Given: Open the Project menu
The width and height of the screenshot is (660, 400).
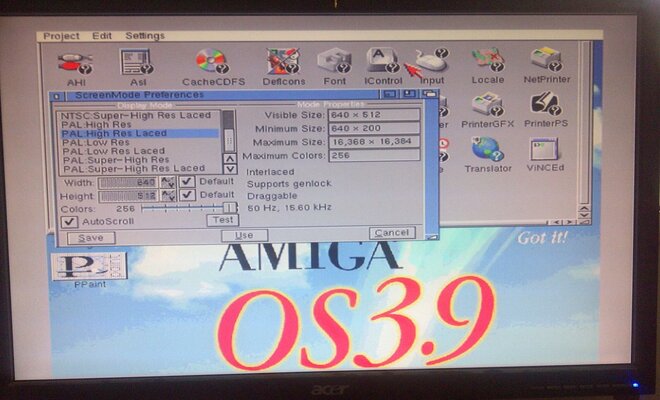Looking at the screenshot, I should point(61,36).
